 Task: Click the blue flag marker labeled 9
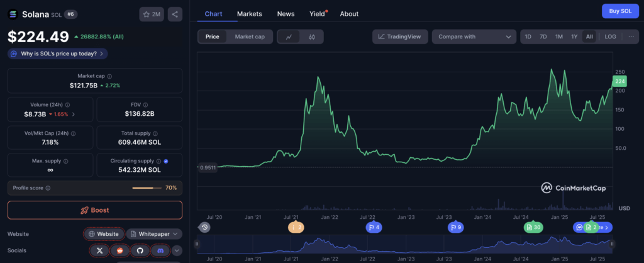456,227
